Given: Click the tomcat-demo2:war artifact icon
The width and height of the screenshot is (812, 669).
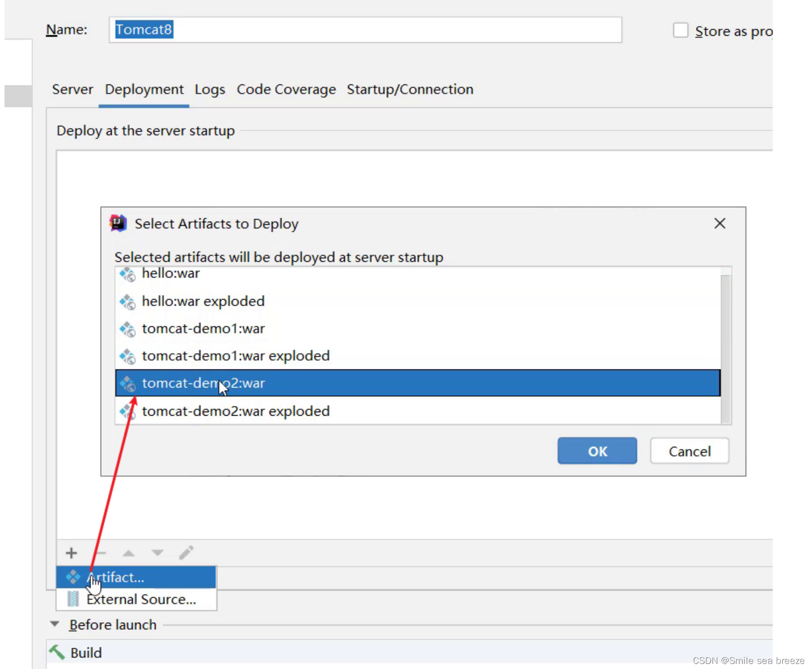Looking at the screenshot, I should pyautogui.click(x=127, y=384).
